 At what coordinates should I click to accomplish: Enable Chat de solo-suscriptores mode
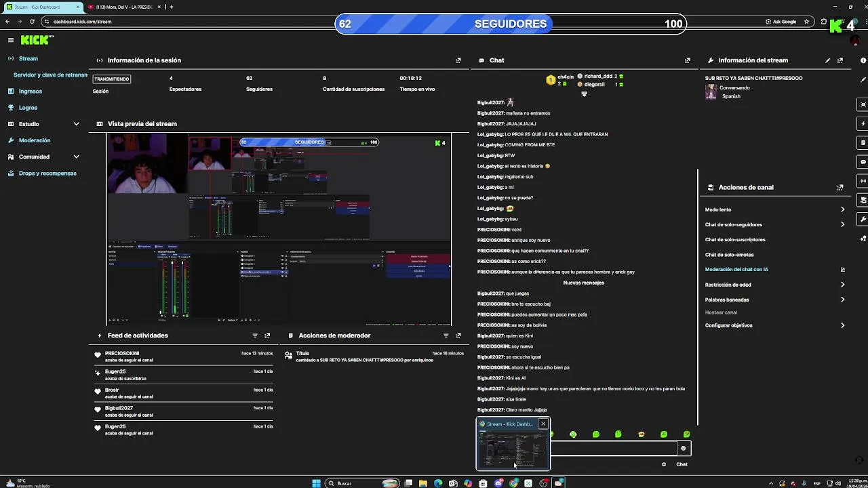[735, 239]
